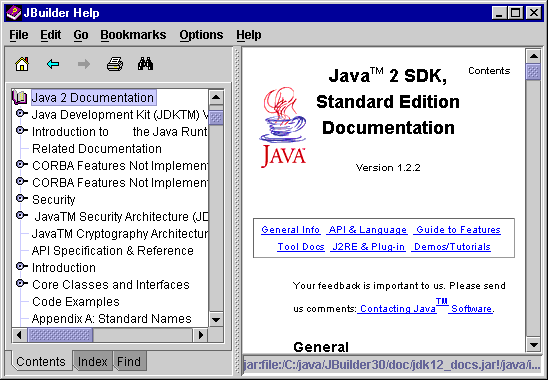548x380 pixels.
Task: Open Find using binoculars icon
Action: [x=145, y=64]
